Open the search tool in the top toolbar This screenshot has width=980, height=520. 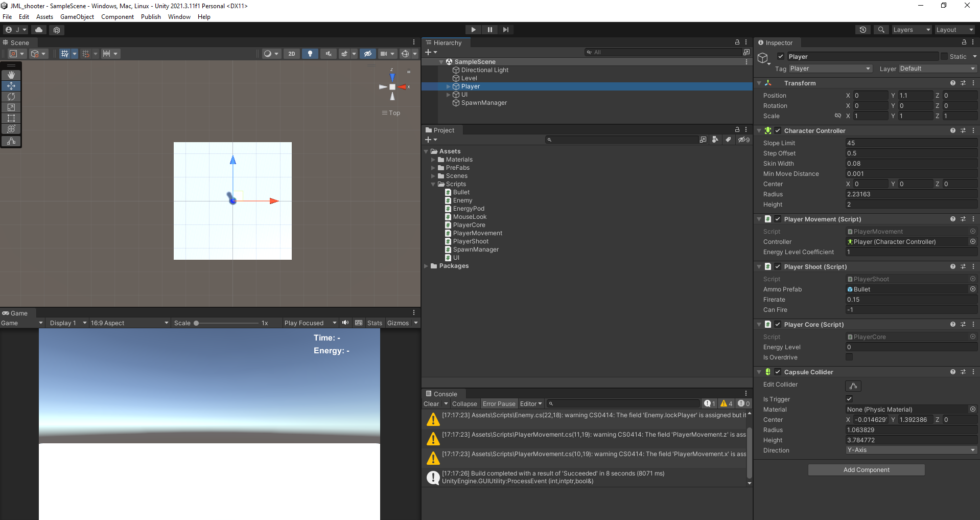[x=881, y=29]
